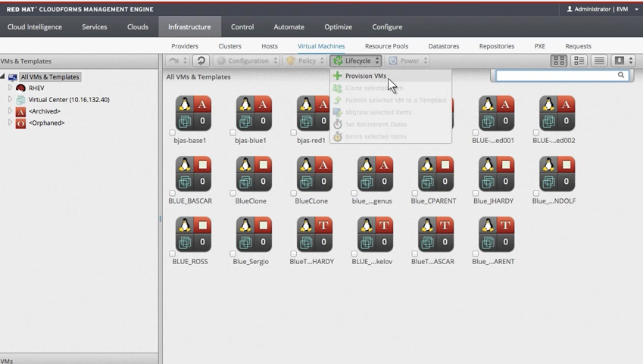Open the Policy dropdown
643x364 pixels.
coord(305,61)
